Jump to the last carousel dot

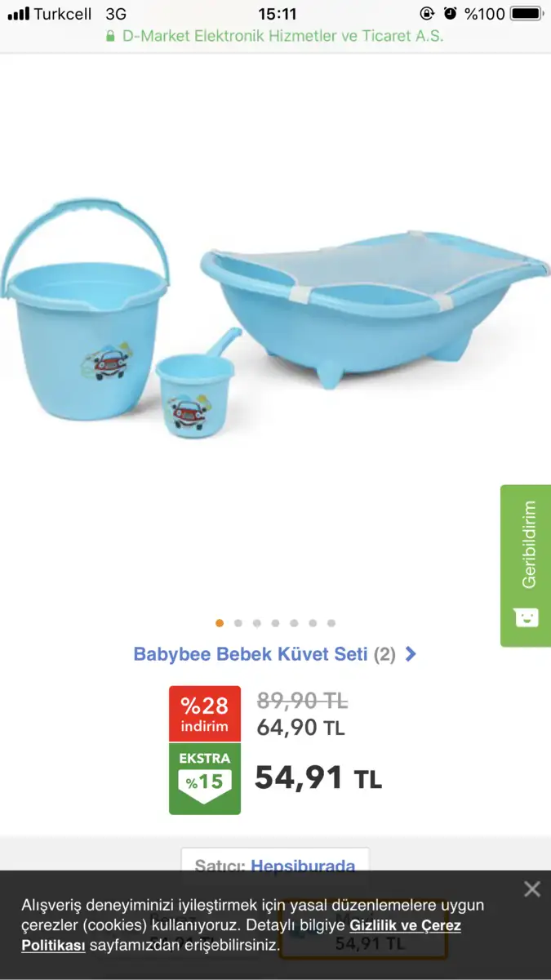pyautogui.click(x=331, y=623)
